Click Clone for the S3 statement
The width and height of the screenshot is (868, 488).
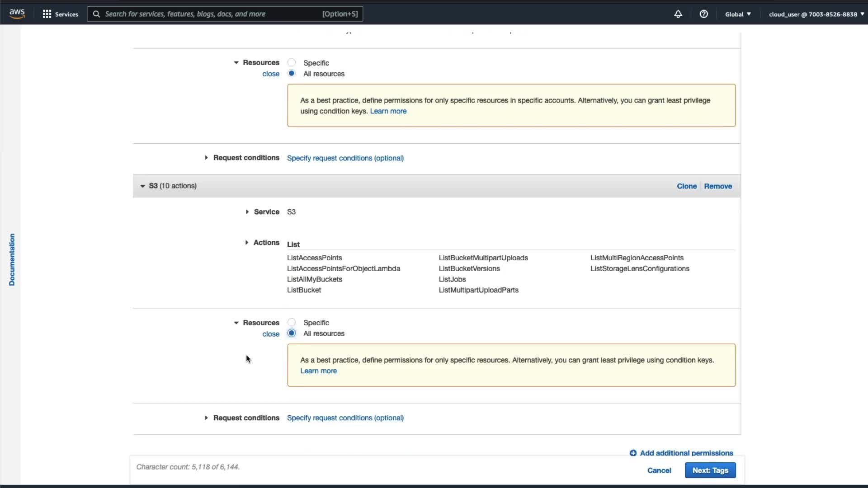pyautogui.click(x=686, y=186)
